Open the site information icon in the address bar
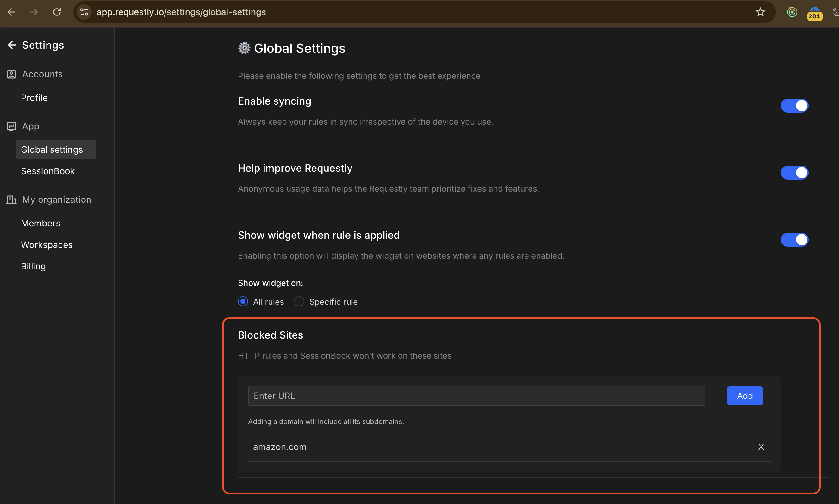The image size is (839, 504). click(84, 12)
